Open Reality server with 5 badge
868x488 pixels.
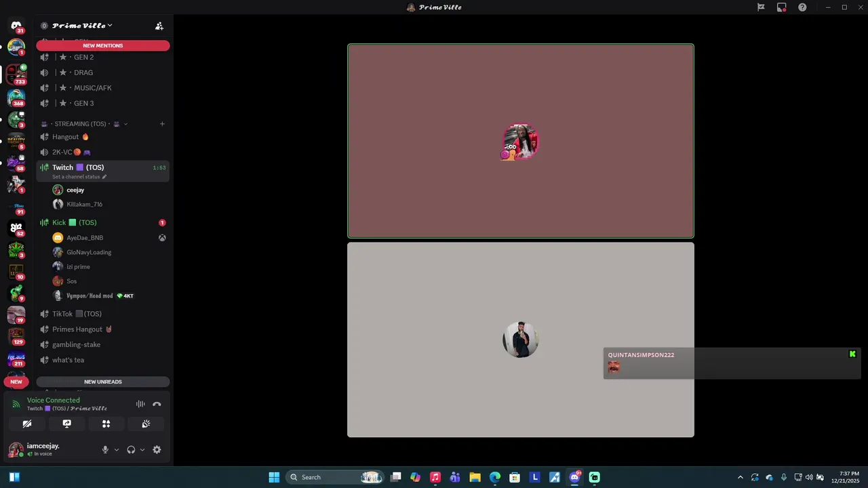[16, 140]
